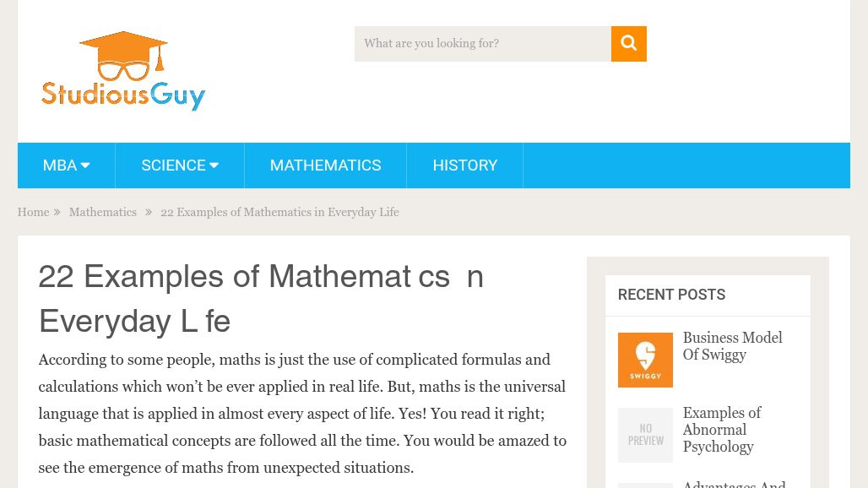Click the breadcrumb arrow after Home
Image resolution: width=868 pixels, height=488 pixels.
click(x=57, y=212)
